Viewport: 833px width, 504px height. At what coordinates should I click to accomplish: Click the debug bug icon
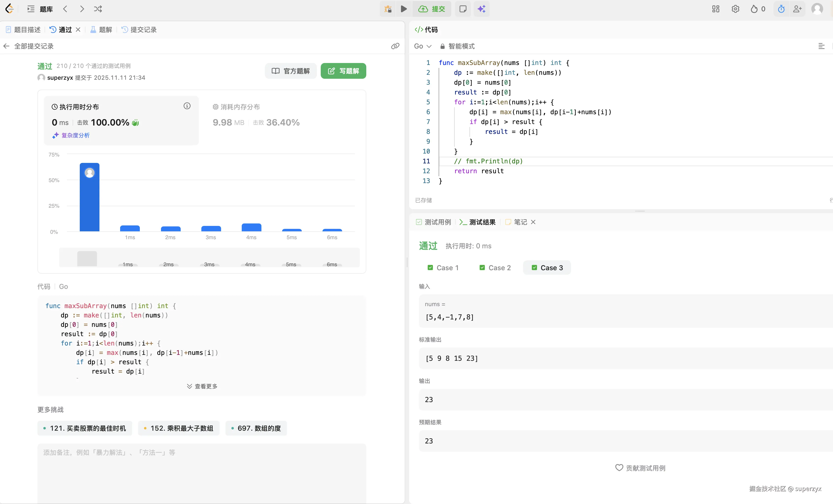pos(388,9)
